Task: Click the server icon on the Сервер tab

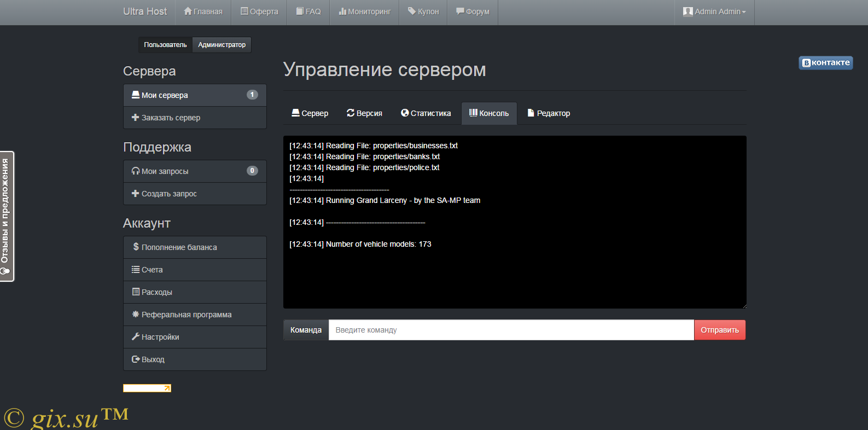Action: click(295, 113)
